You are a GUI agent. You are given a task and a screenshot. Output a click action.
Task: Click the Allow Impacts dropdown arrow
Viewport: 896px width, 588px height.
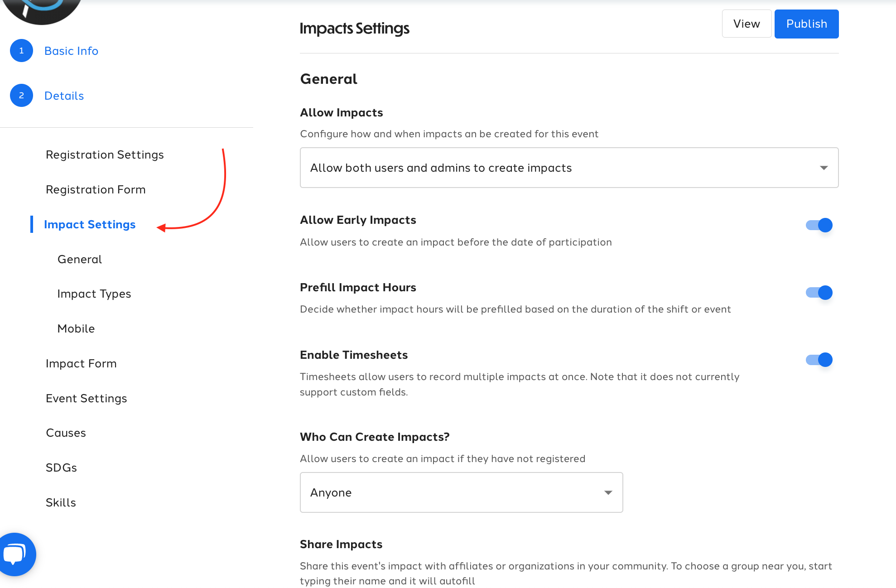point(824,168)
